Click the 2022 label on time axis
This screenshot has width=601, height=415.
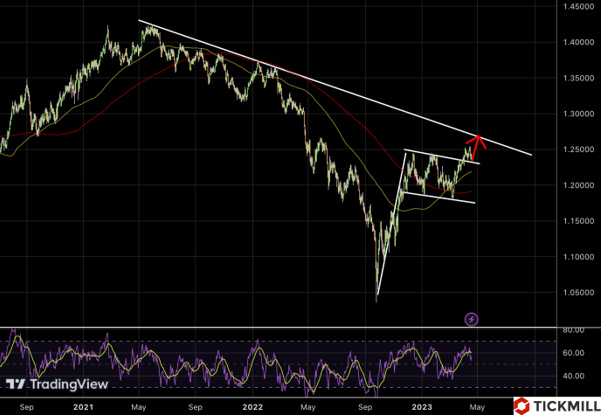(253, 407)
